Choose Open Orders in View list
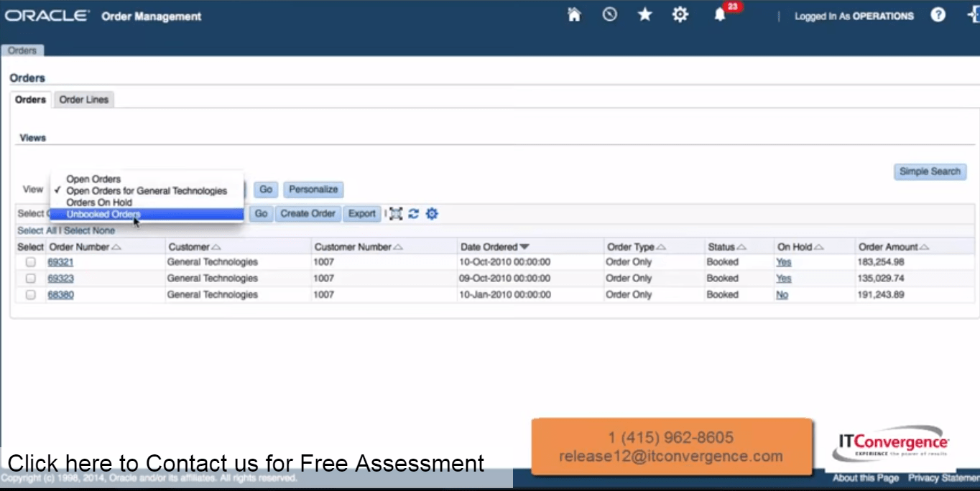Screen dimensions: 980x491 [x=93, y=179]
